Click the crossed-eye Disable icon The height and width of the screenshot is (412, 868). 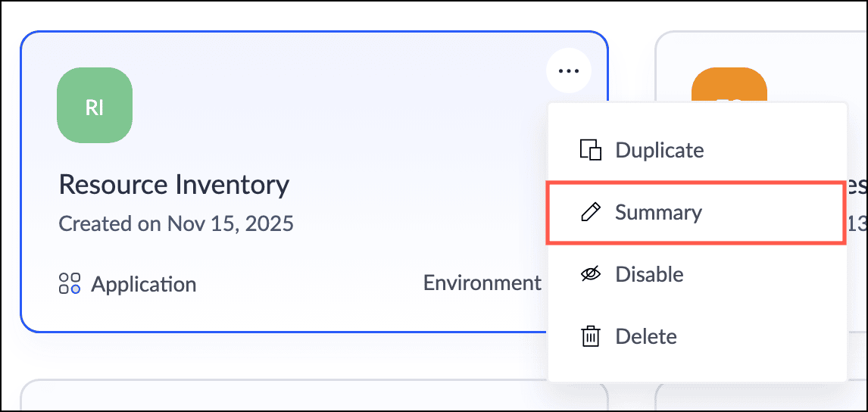pyautogui.click(x=590, y=274)
